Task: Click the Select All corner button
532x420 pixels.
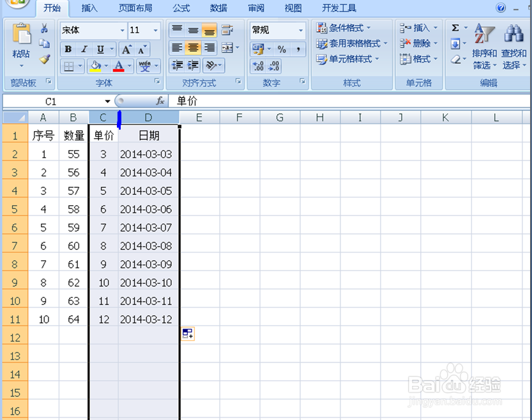Action: pos(15,118)
